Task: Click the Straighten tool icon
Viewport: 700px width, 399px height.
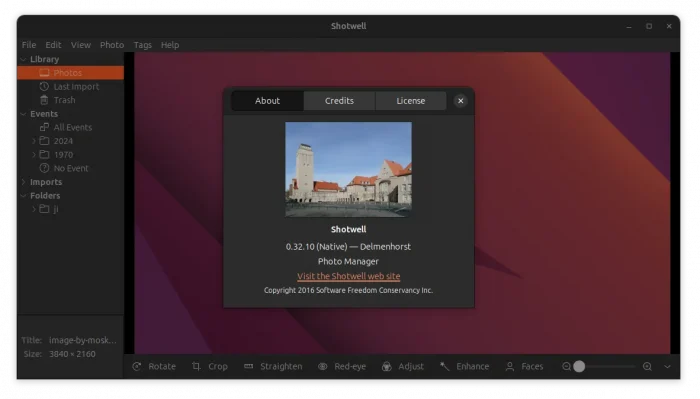Action: (x=249, y=366)
